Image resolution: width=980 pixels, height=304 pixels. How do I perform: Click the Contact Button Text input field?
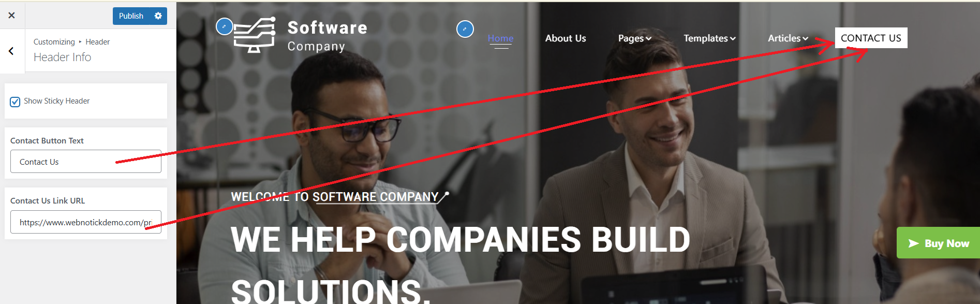pos(86,162)
